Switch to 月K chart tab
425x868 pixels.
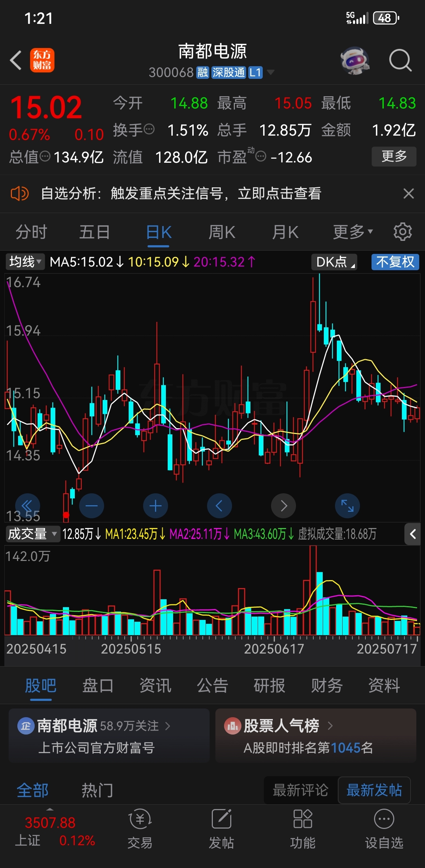(x=286, y=232)
